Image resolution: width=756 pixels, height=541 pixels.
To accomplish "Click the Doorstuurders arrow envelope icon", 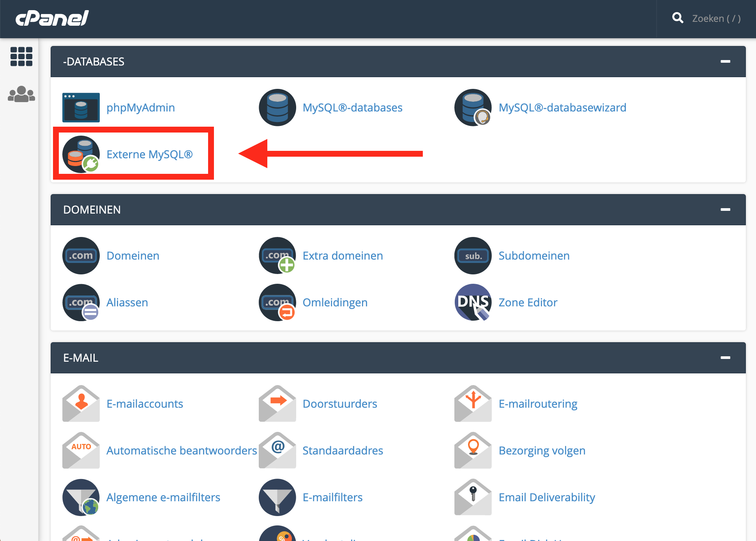I will [x=277, y=404].
